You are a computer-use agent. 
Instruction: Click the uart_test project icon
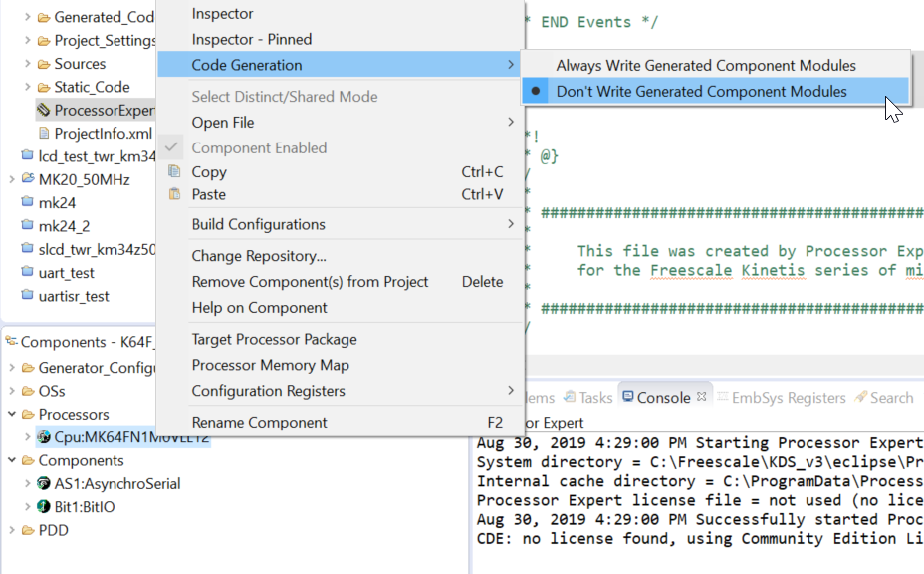point(27,272)
